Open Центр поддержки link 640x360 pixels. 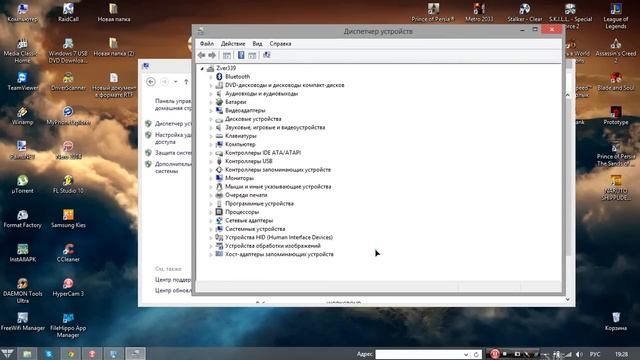(173, 280)
